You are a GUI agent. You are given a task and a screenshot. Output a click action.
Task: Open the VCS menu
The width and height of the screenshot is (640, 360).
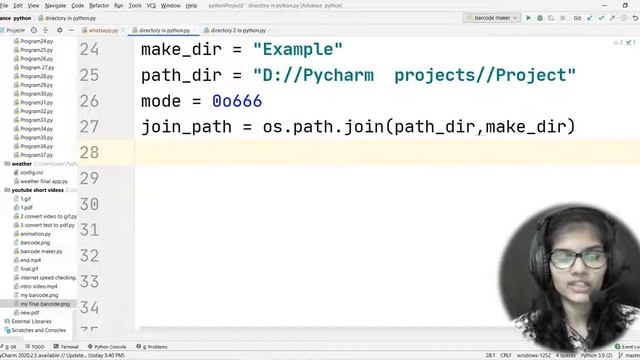point(151,6)
